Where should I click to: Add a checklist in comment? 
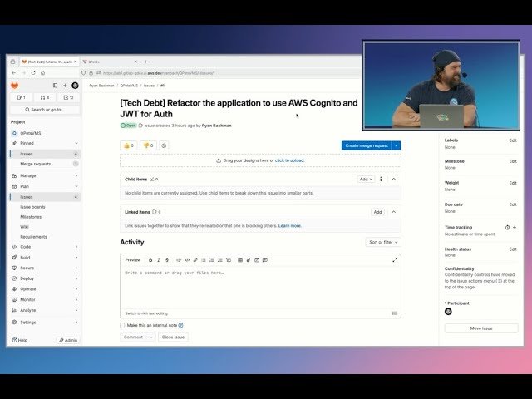pyautogui.click(x=219, y=260)
